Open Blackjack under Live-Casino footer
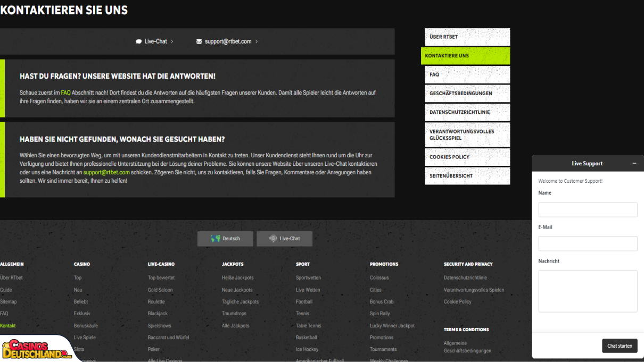Viewport: 644px width, 362px height. 158,314
